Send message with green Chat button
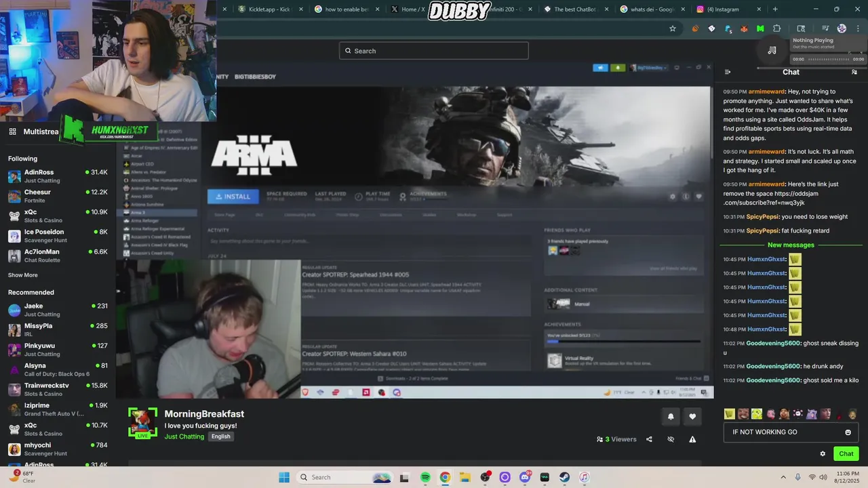The image size is (868, 488). [846, 454]
